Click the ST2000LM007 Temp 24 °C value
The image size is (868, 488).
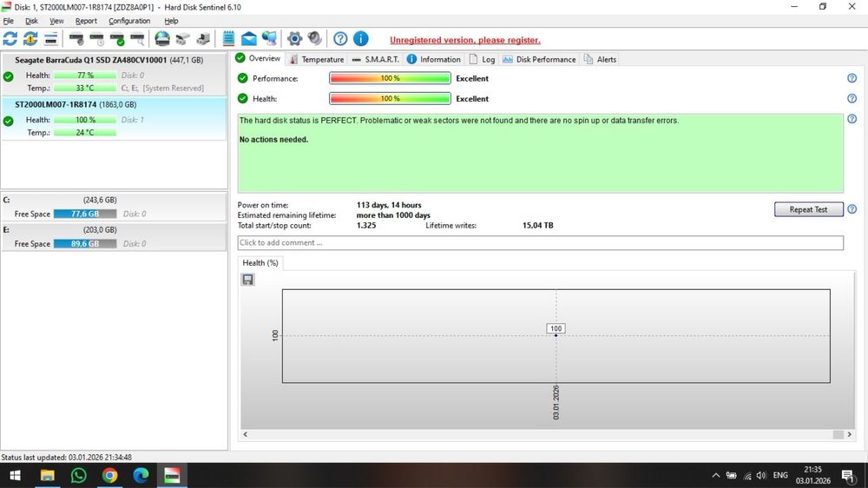coord(85,132)
